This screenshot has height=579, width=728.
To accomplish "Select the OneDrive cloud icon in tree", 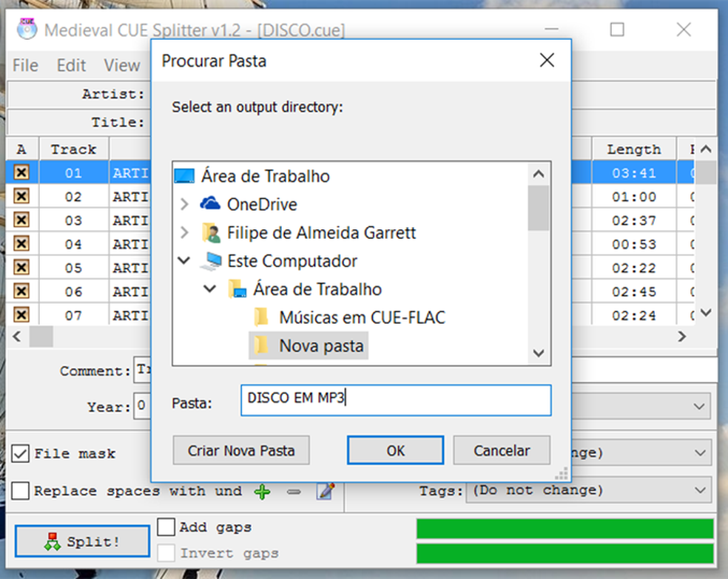I will click(210, 203).
